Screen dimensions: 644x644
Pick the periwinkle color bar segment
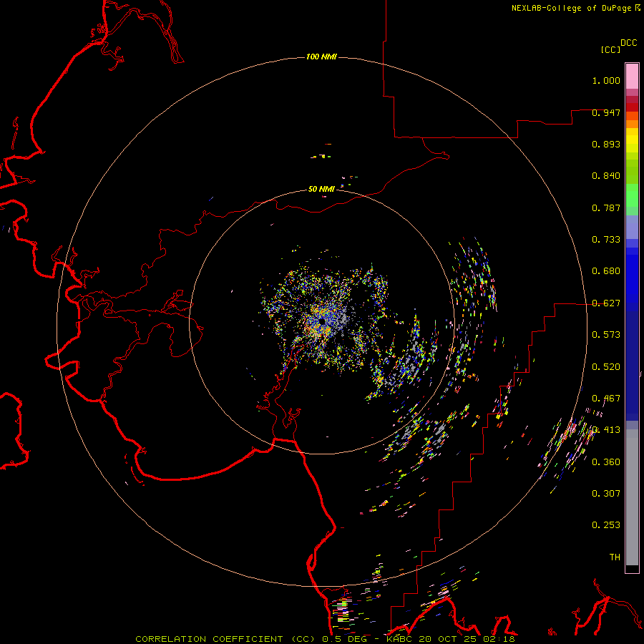tap(632, 227)
